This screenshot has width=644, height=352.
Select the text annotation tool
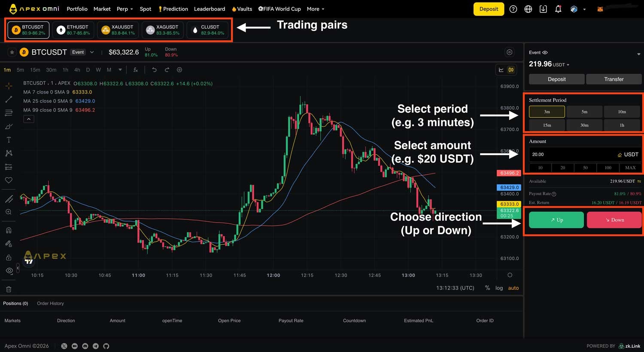pyautogui.click(x=9, y=140)
